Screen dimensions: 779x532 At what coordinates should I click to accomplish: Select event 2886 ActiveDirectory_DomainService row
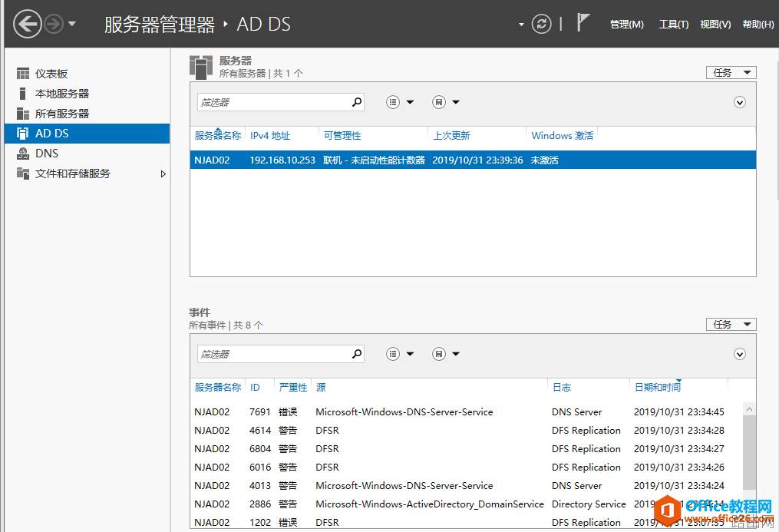pyautogui.click(x=466, y=504)
